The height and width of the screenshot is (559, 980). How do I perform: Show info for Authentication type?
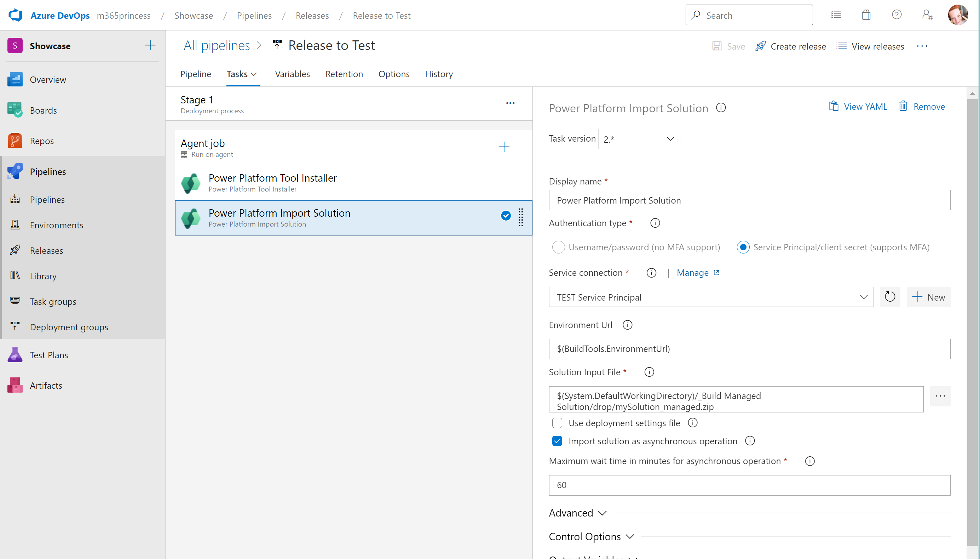[655, 223]
